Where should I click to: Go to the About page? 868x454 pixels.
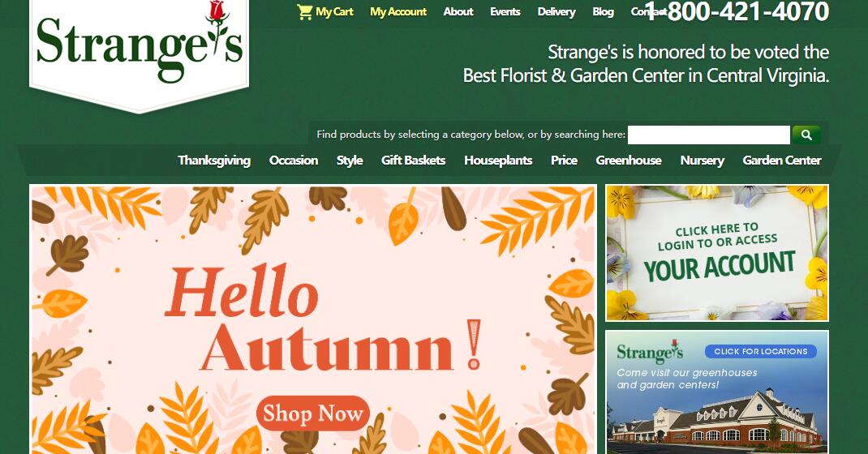pyautogui.click(x=458, y=11)
